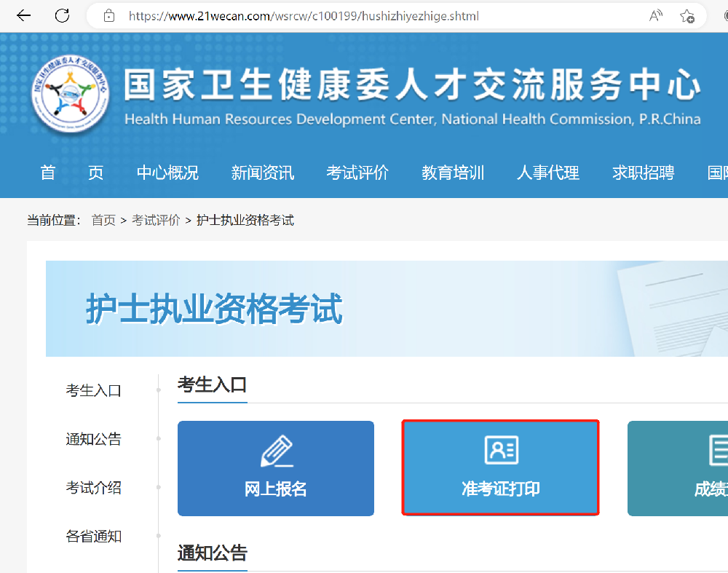Open the 首页 navigation menu item
728x573 pixels.
pos(72,173)
